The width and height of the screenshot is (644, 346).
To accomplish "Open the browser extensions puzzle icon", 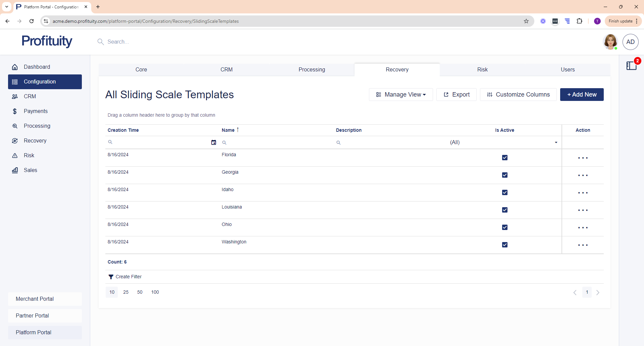I will pyautogui.click(x=579, y=21).
